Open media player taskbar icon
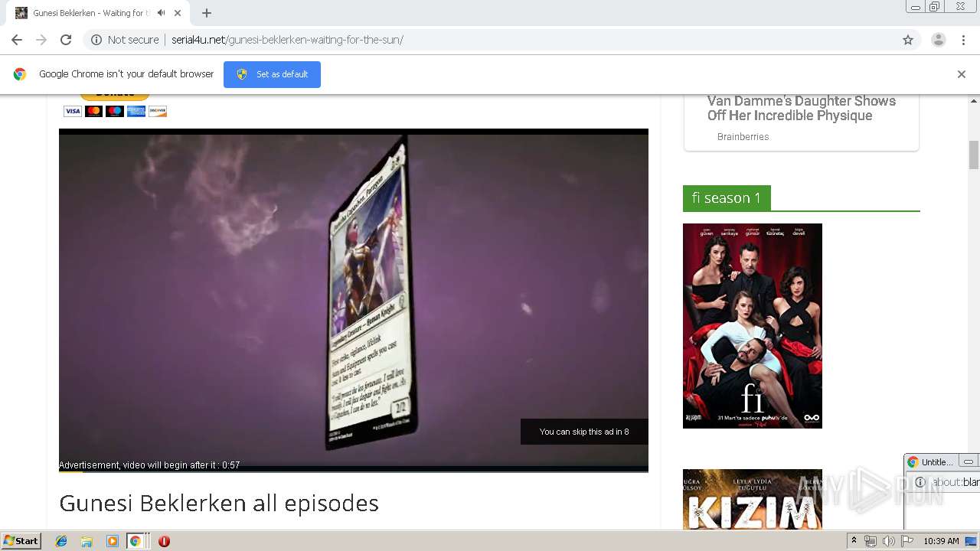 point(113,541)
